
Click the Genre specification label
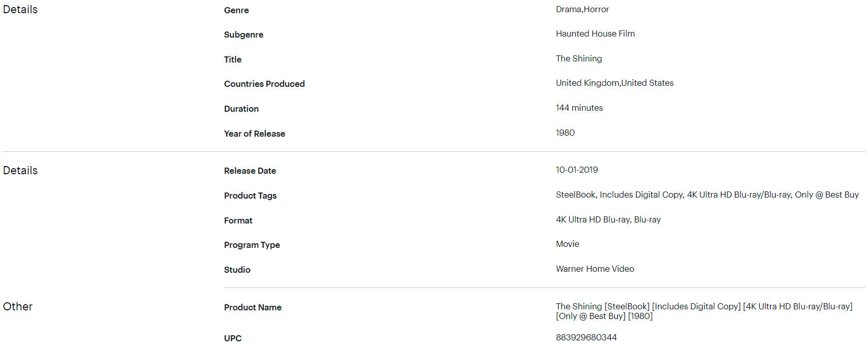pos(236,10)
